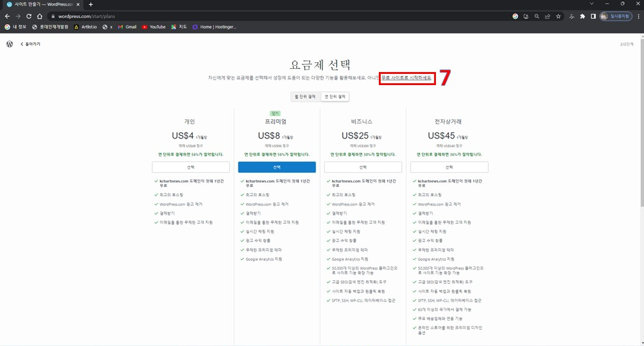The image size is (644, 346).
Task: Click Google Analytics 지원 in the 프리미엄 column
Action: pos(264,259)
